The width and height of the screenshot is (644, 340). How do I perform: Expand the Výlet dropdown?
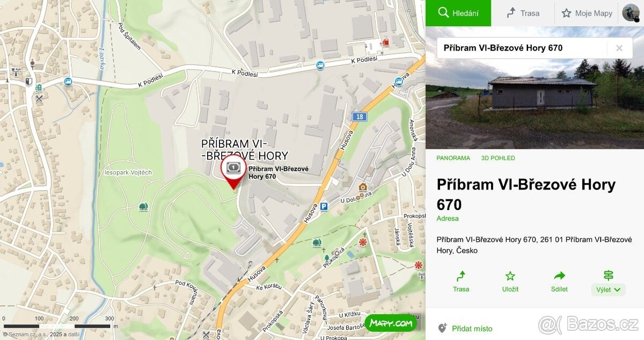coord(608,290)
